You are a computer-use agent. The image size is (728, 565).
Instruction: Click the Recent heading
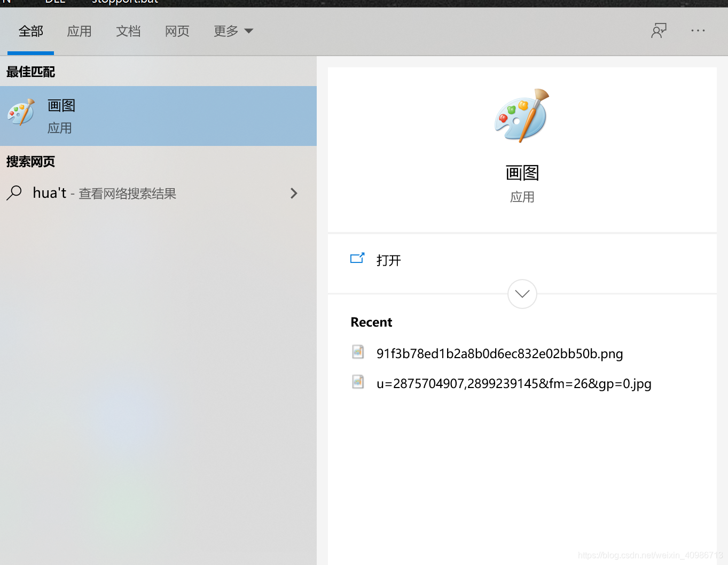(371, 322)
